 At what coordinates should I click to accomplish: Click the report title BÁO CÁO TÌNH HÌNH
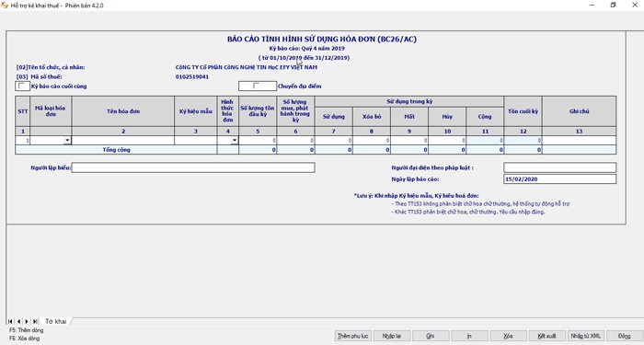[322, 39]
